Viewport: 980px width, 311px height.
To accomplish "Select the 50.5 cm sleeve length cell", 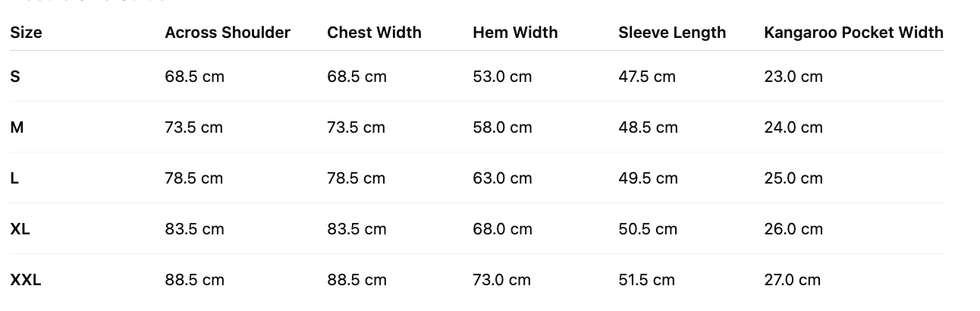I will [648, 229].
